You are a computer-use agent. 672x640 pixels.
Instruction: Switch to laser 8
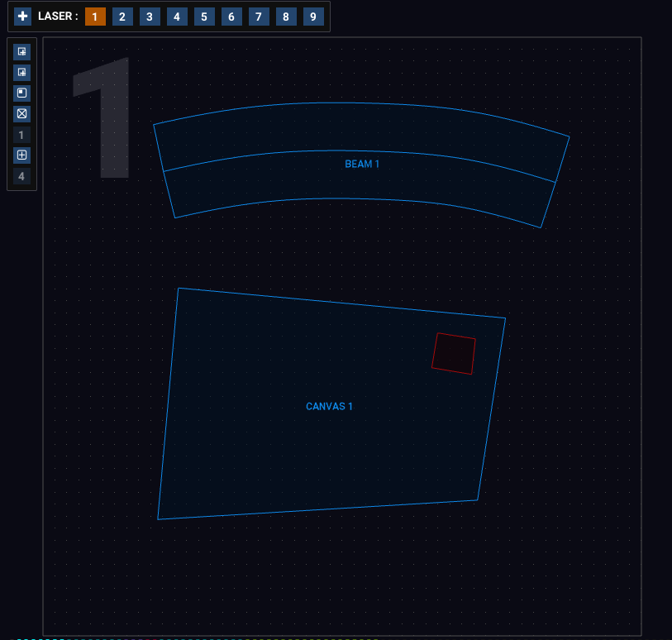(x=286, y=17)
